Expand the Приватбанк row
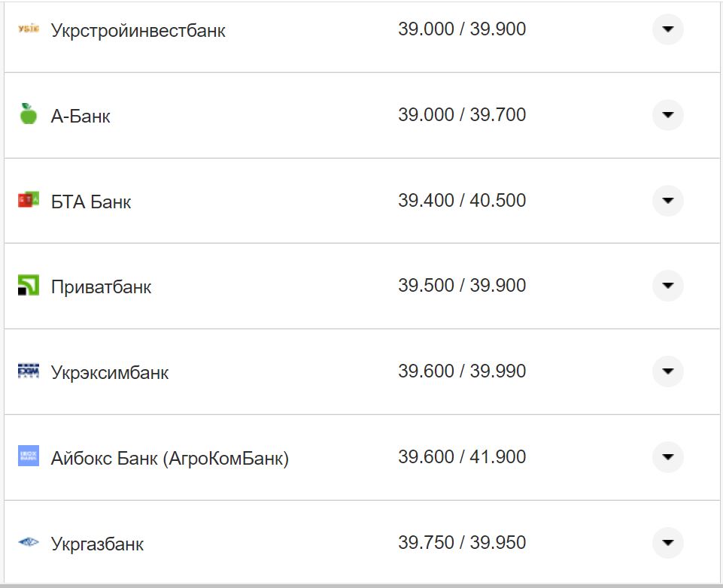Screen dimensions: 723x588 (667, 286)
